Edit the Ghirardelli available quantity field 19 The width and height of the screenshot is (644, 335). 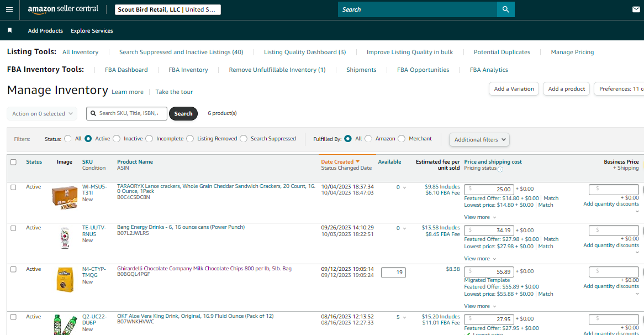[393, 272]
